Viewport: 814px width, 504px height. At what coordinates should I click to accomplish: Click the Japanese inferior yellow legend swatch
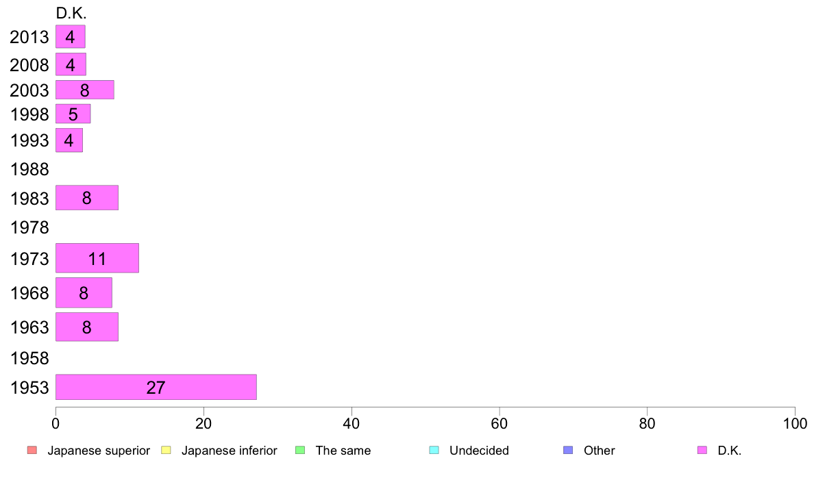[166, 450]
